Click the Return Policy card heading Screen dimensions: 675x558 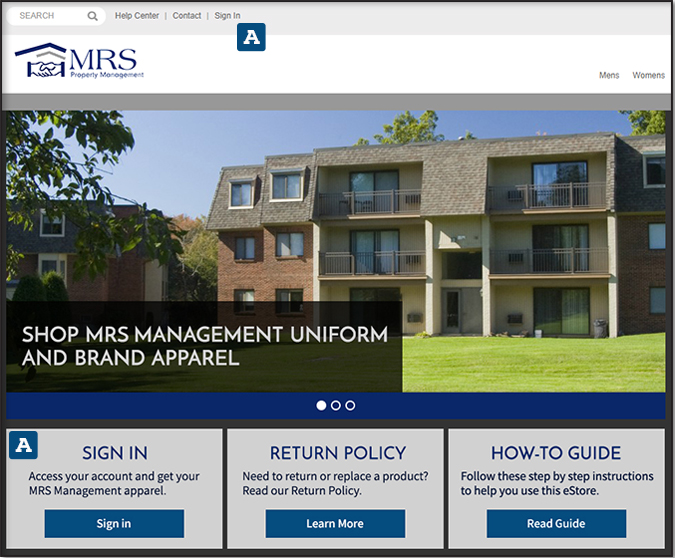coord(338,453)
